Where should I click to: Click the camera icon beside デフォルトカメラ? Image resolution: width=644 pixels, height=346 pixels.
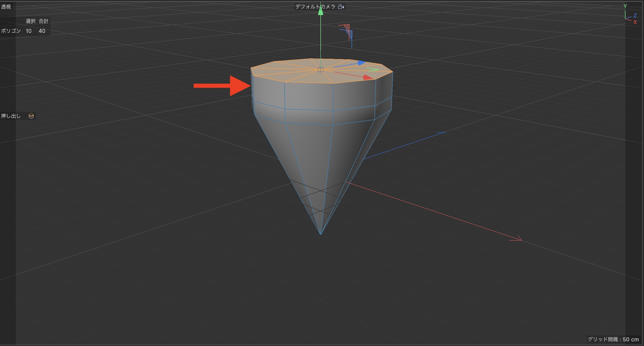[x=341, y=7]
